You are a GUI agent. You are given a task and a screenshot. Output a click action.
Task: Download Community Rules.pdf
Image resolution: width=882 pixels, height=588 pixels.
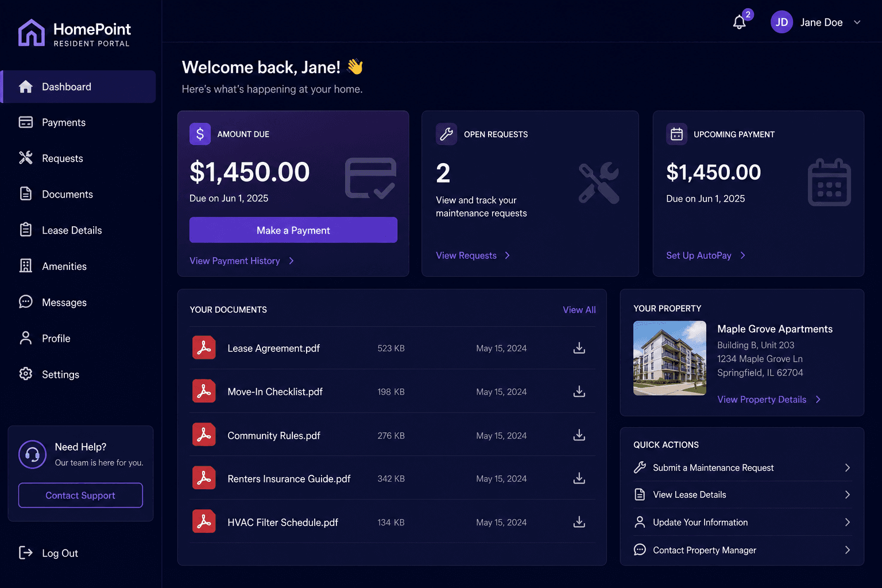pos(579,435)
